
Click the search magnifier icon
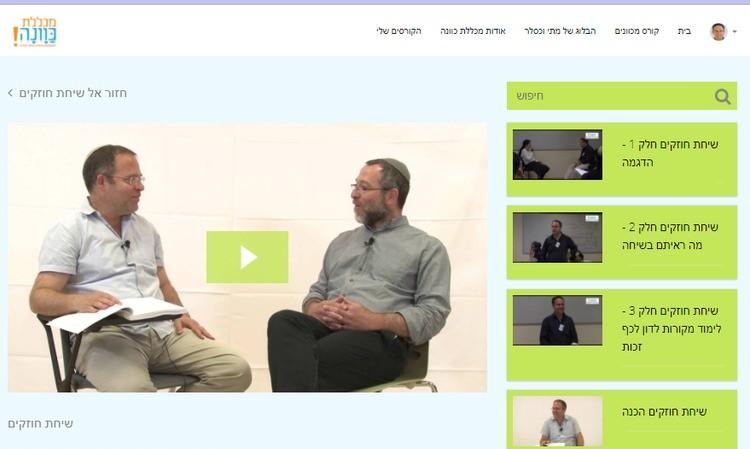click(722, 97)
